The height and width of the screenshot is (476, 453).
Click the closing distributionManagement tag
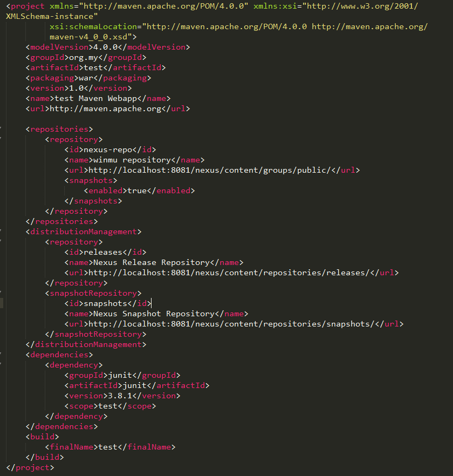pyautogui.click(x=86, y=344)
